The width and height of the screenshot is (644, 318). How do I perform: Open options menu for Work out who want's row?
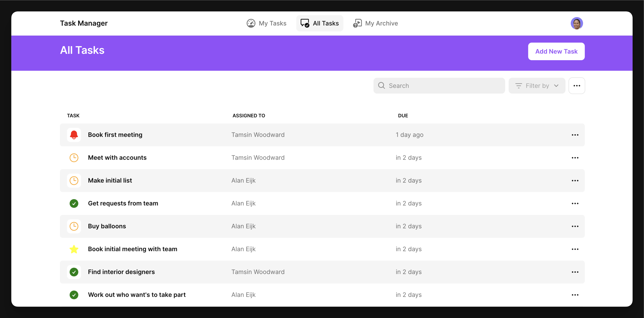[575, 295]
